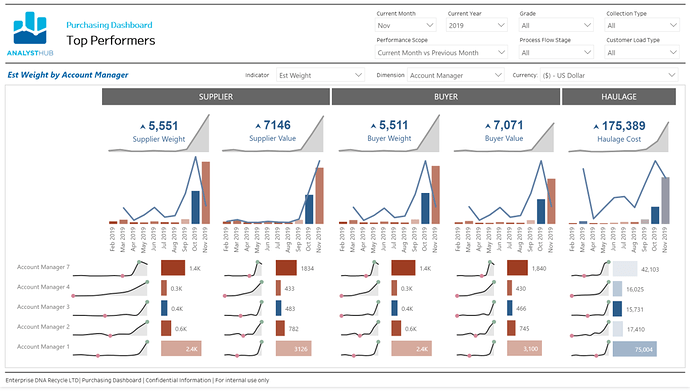Click the up arrow beside Supplier Weight 5,551

click(x=143, y=127)
